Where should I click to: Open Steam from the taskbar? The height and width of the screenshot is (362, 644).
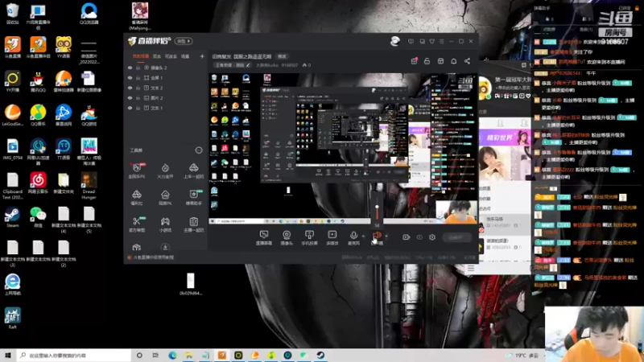[320, 355]
